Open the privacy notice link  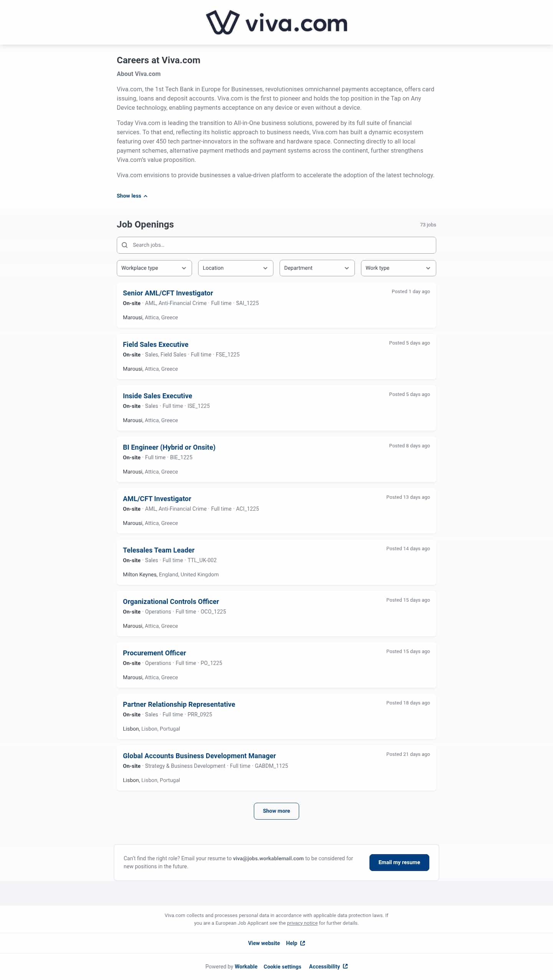click(x=302, y=923)
